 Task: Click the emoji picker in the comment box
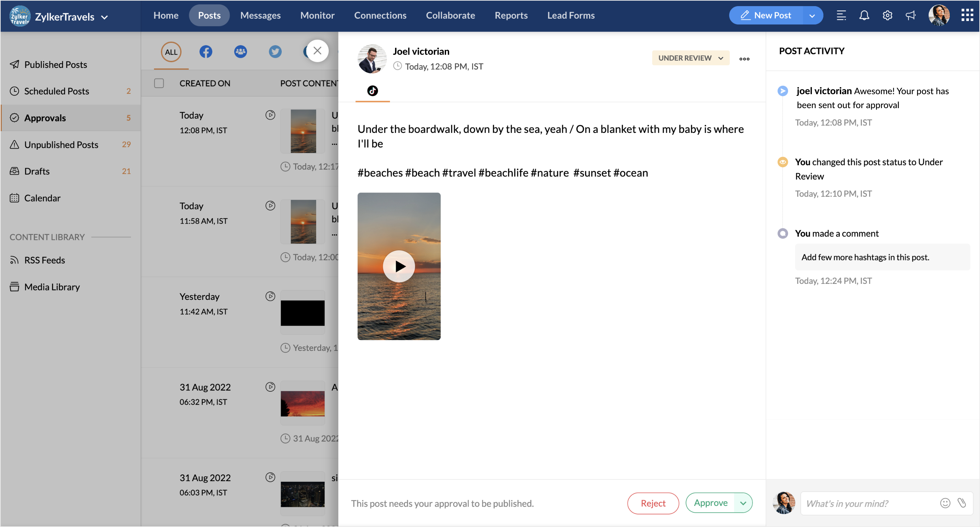pyautogui.click(x=945, y=503)
